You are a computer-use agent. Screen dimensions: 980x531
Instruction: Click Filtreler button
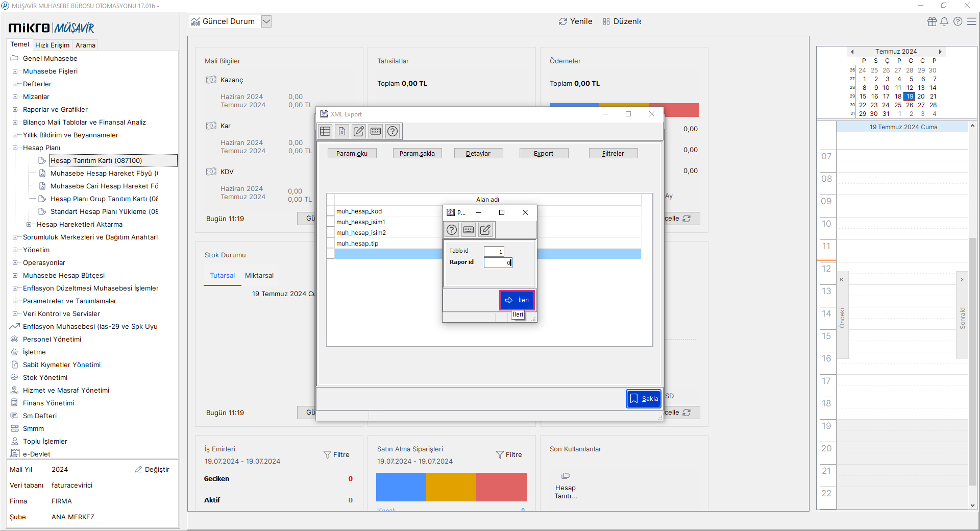point(613,153)
